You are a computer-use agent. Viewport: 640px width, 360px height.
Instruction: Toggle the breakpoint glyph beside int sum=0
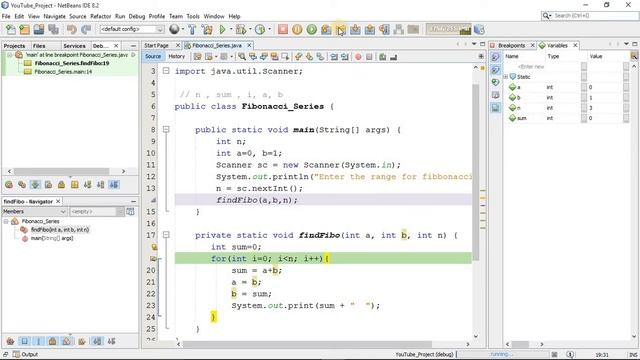tap(154, 247)
